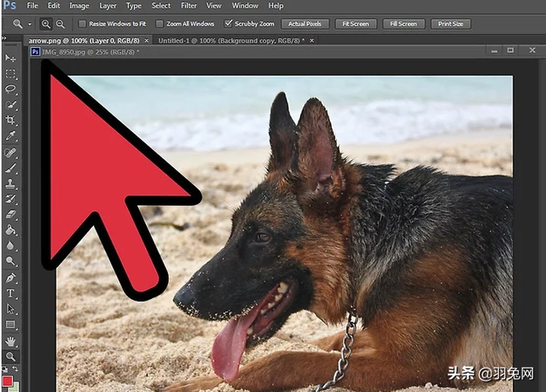Click the Actual Pixels button
The image size is (546, 392).
[x=303, y=24]
